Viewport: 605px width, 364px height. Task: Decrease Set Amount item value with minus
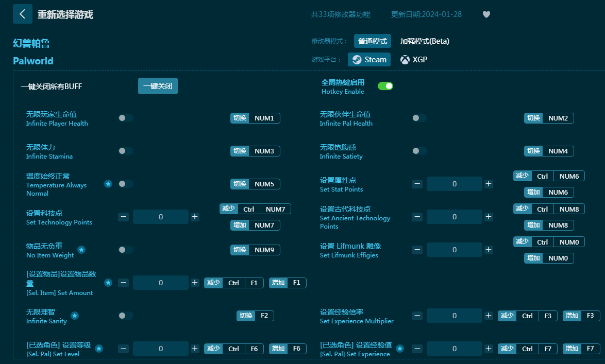124,283
